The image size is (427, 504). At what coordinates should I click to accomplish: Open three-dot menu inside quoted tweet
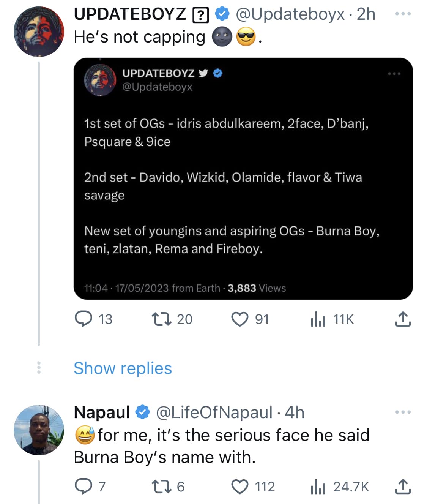pos(394,73)
